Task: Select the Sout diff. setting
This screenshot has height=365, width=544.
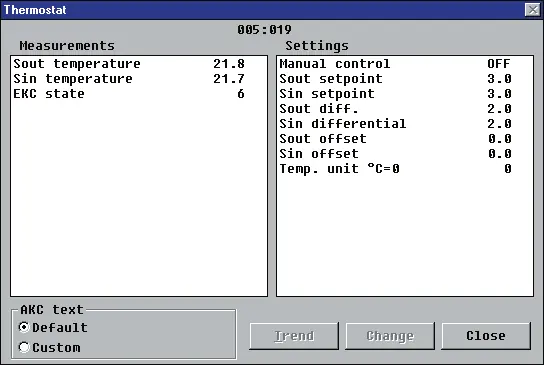Action: click(405, 109)
